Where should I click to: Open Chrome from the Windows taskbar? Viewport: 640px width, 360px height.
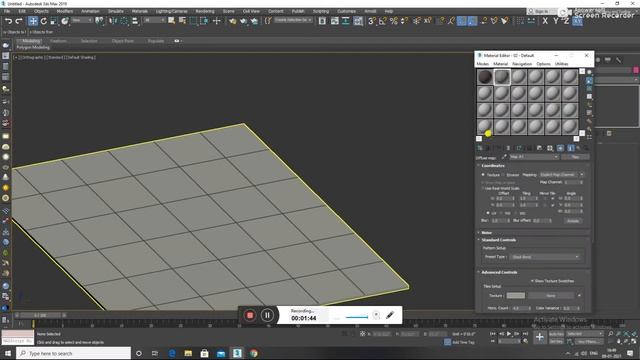click(253, 353)
